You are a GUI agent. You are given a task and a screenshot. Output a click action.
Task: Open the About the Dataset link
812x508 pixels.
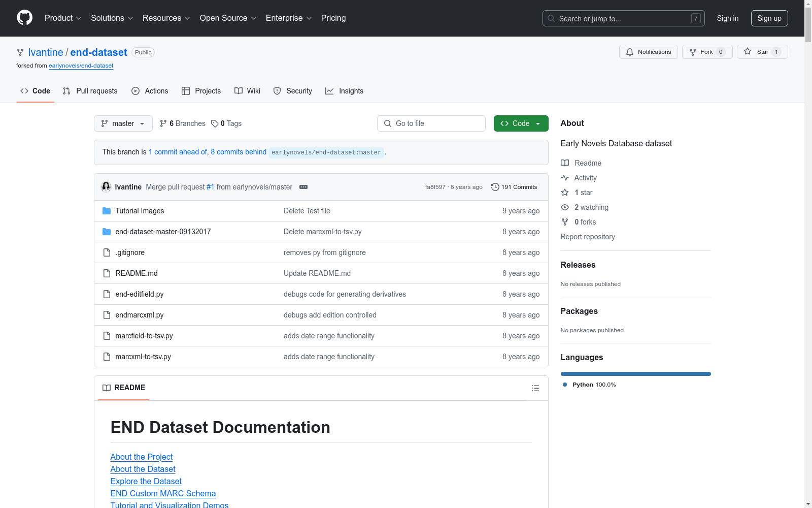[x=143, y=469]
